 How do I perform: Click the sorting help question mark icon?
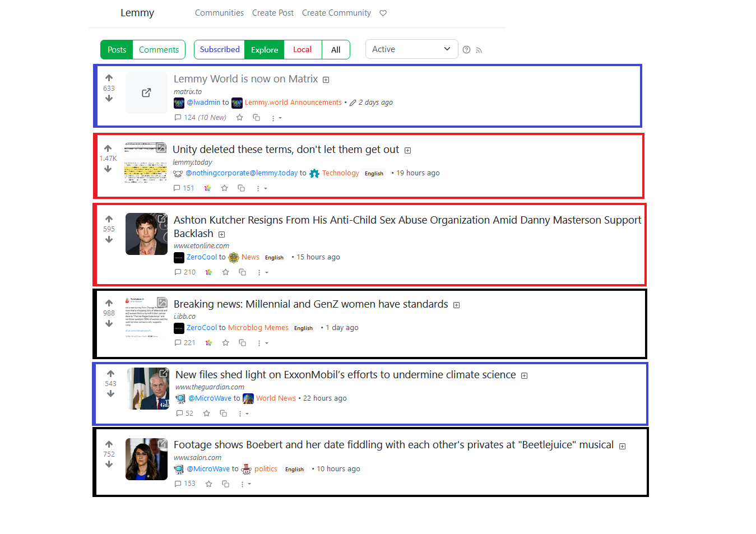[x=466, y=50]
